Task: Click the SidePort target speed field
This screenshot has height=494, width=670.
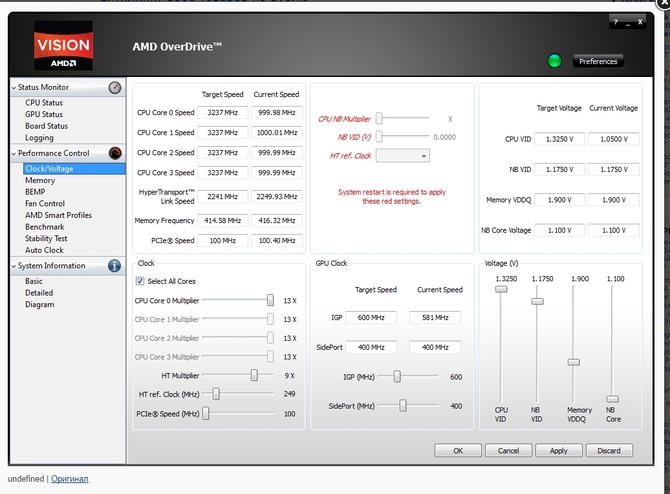Action: [371, 347]
